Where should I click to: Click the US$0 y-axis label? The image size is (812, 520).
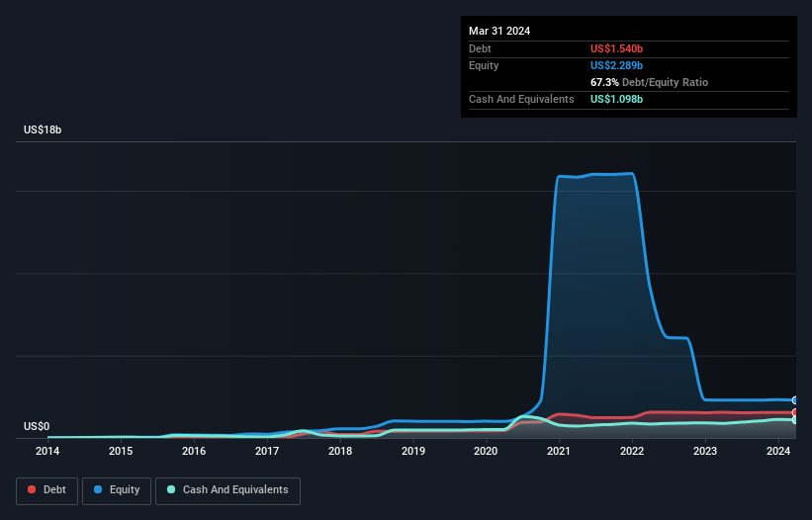point(37,426)
